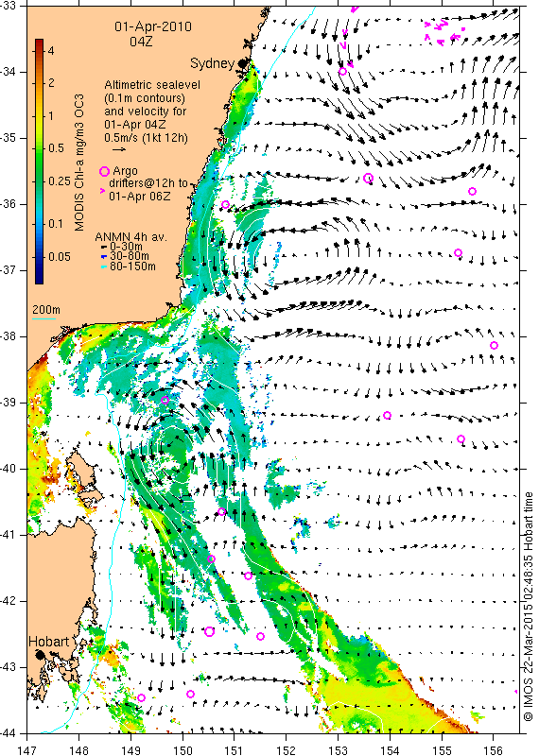Click the Hobart city label
The height and width of the screenshot is (756, 539).
[x=49, y=642]
